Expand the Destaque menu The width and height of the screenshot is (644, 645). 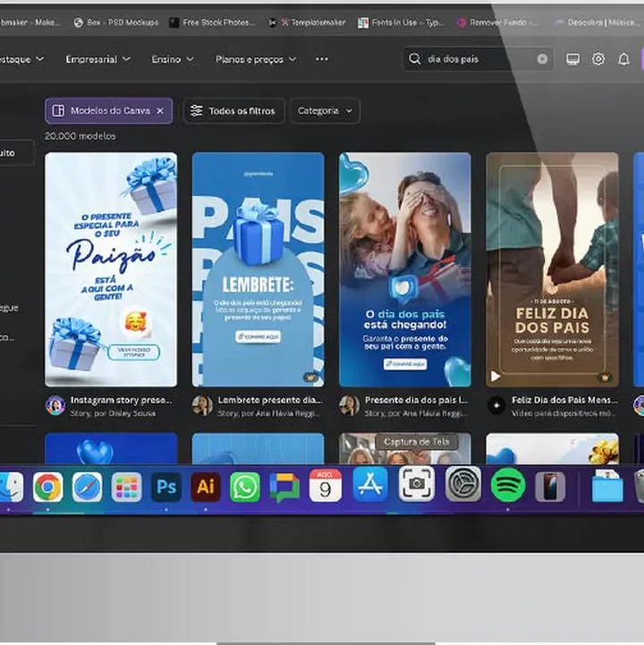coord(21,59)
